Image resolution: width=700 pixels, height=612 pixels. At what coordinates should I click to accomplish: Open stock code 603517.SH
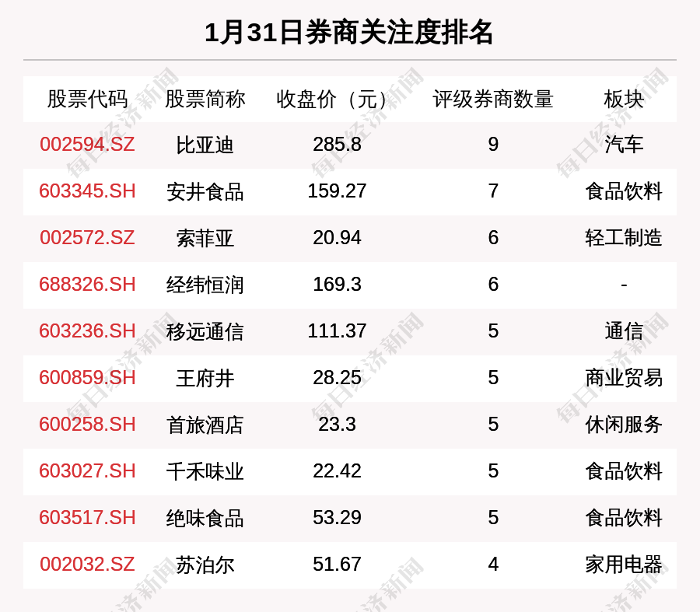coord(87,518)
